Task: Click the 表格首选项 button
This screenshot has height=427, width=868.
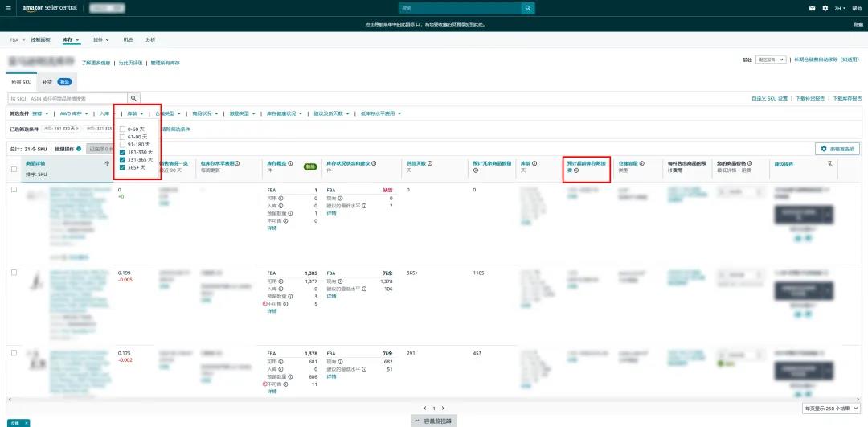Action: click(x=837, y=149)
